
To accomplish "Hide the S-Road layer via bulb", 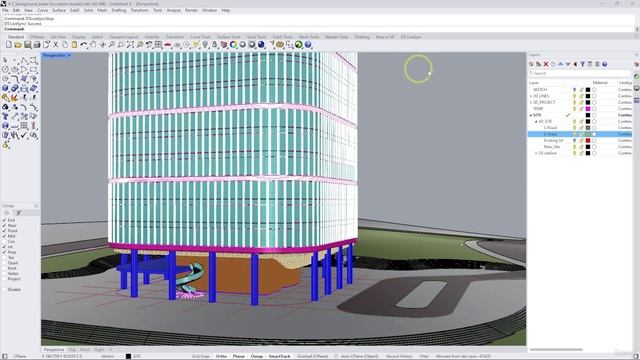I will pyautogui.click(x=574, y=128).
